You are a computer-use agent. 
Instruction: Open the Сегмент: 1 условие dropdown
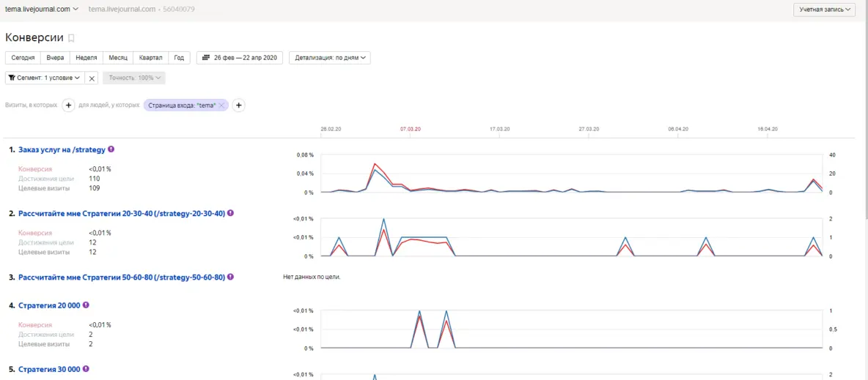(45, 78)
